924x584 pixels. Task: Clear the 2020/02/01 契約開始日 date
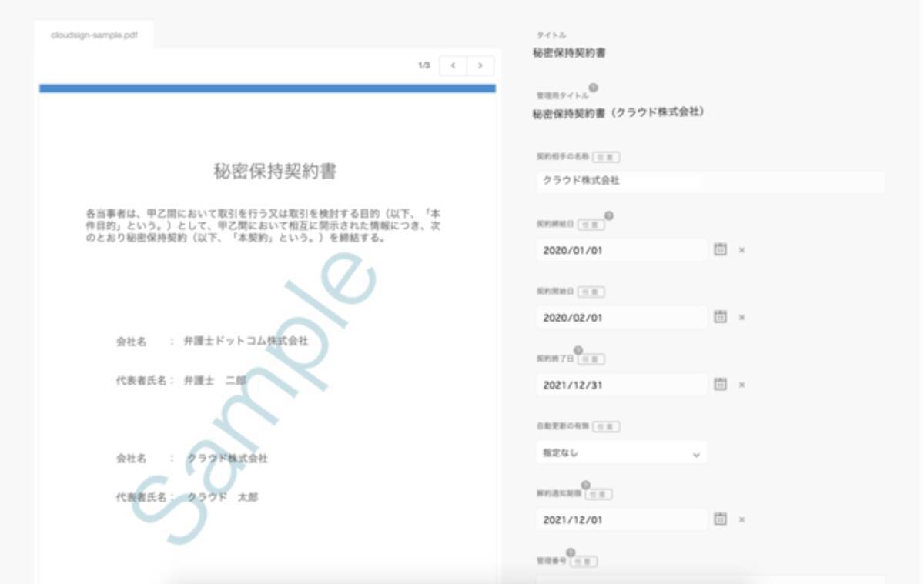742,317
